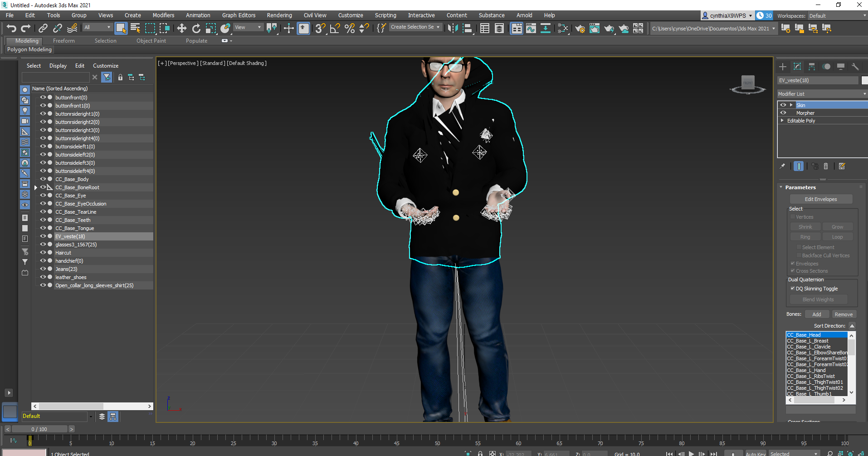Toggle visibility of Haircut object
This screenshot has height=456, width=868.
(43, 253)
